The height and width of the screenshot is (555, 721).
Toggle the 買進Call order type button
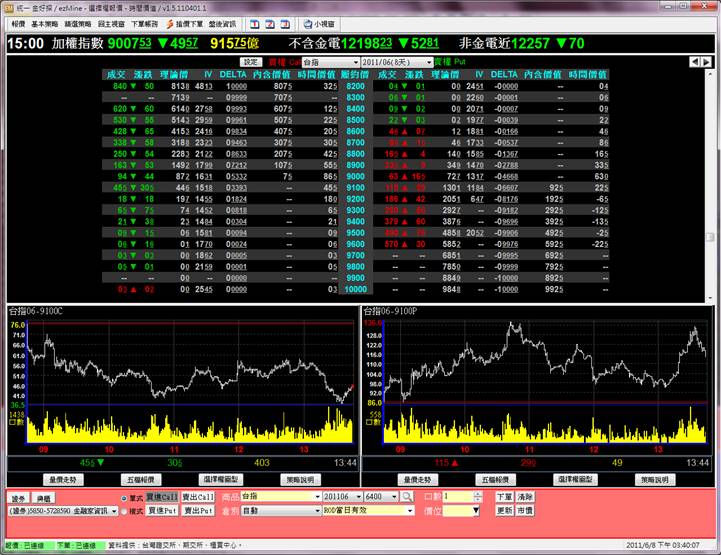(x=162, y=496)
